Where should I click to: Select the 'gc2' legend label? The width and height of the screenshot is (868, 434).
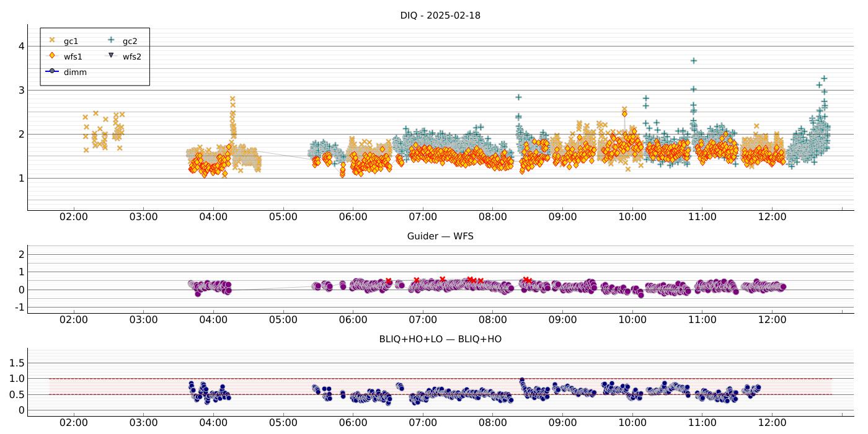[x=130, y=42]
